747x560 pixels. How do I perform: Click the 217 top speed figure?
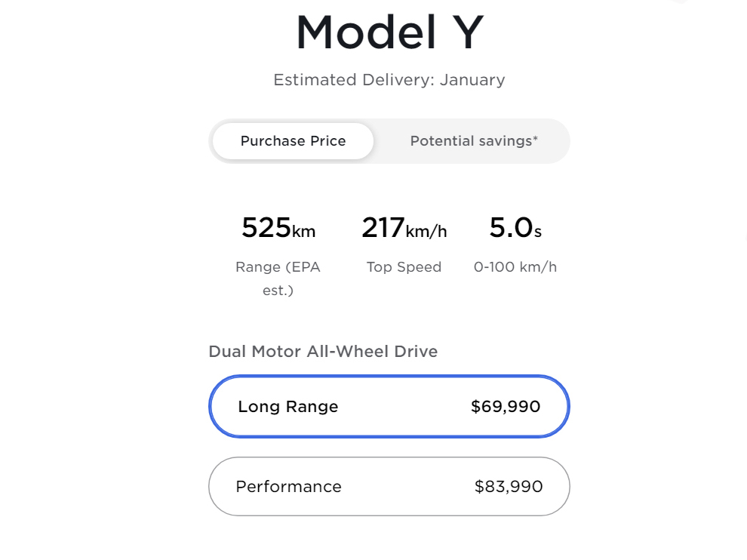[x=383, y=227]
